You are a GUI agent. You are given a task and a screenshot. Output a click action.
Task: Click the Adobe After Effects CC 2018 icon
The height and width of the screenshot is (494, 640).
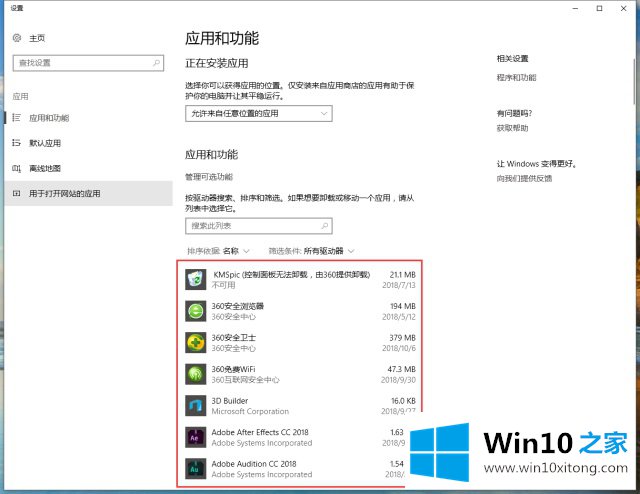(195, 437)
